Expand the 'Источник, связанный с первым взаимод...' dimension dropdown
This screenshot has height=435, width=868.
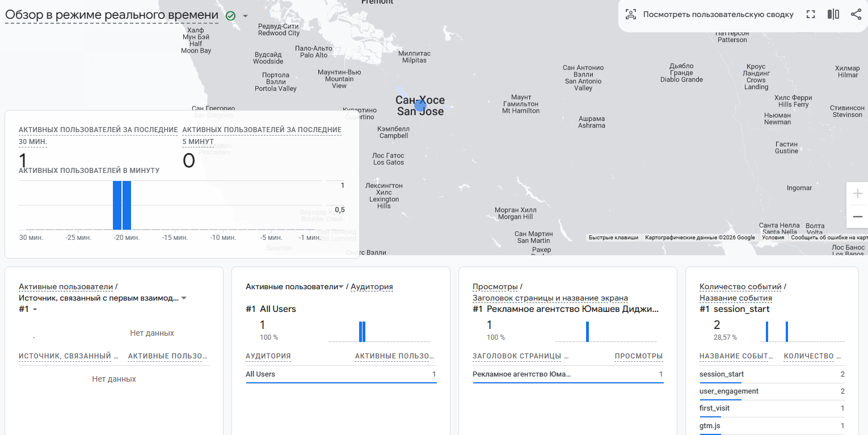pyautogui.click(x=184, y=298)
